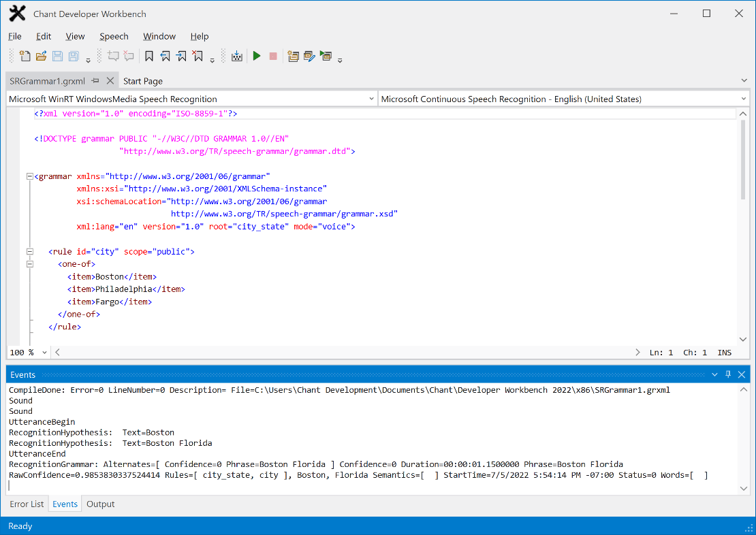Click the editor vertical scrollbar thumb
The height and width of the screenshot is (535, 756).
743,159
